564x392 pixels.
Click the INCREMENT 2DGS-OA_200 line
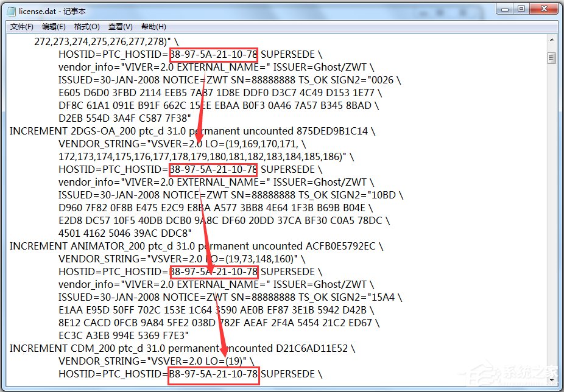click(192, 131)
